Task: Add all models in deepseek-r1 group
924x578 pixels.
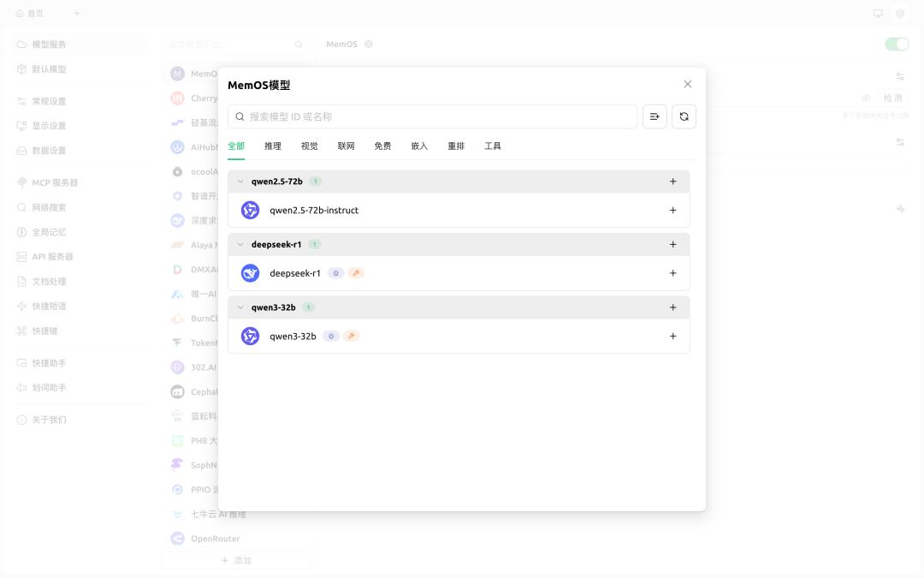Action: pos(673,245)
